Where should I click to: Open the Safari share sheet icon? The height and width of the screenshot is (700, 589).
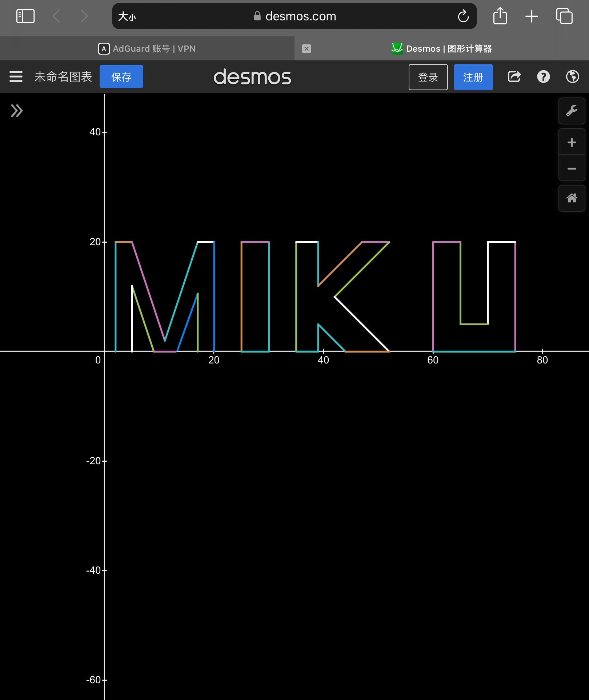(500, 16)
